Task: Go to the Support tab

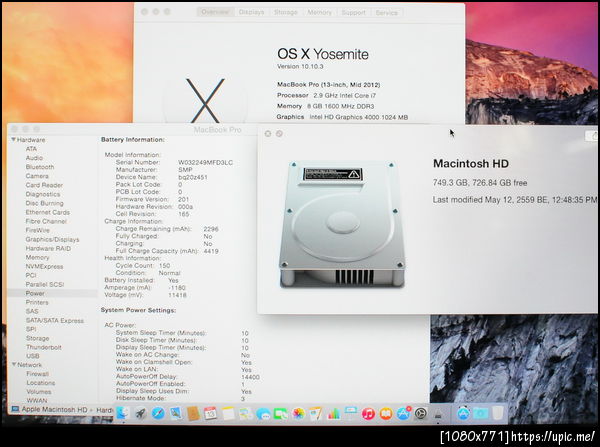Action: tap(353, 12)
